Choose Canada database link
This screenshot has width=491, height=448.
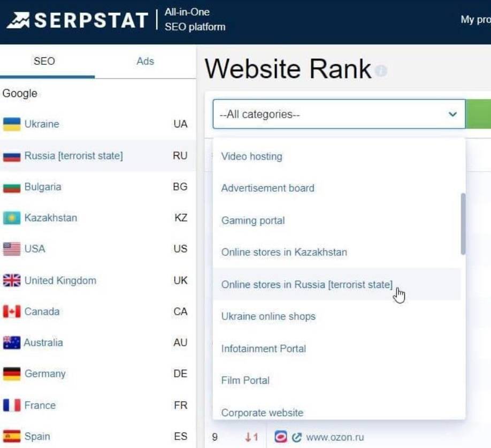(x=42, y=312)
